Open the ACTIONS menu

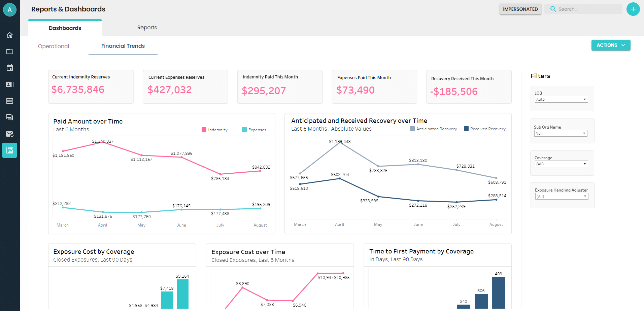click(610, 45)
